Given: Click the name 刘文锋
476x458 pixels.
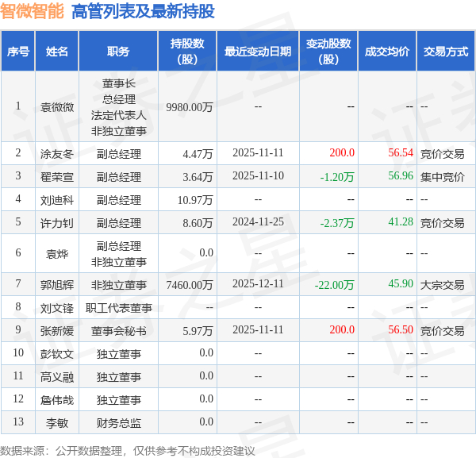Looking at the screenshot, I should click(57, 308).
